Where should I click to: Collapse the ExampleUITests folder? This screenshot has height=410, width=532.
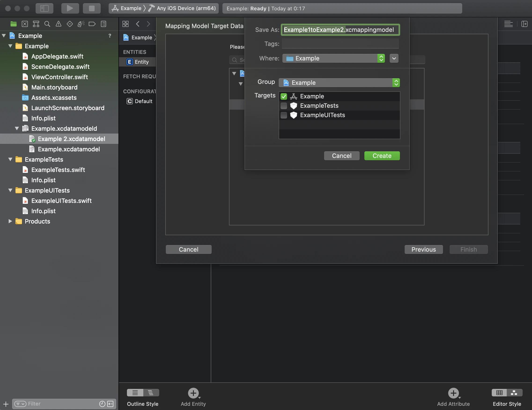pos(10,190)
